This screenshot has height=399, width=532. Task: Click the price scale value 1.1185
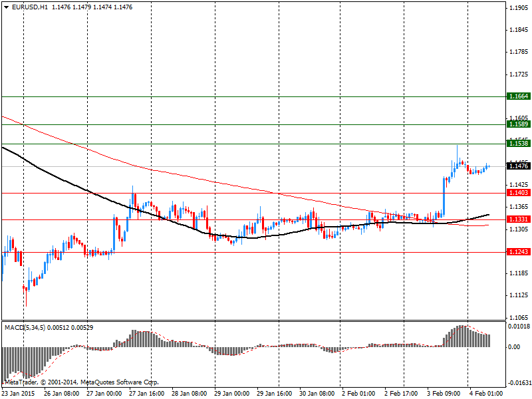coord(519,273)
